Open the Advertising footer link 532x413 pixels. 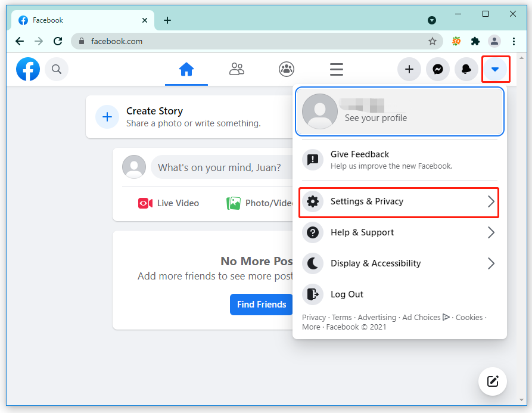click(x=377, y=317)
